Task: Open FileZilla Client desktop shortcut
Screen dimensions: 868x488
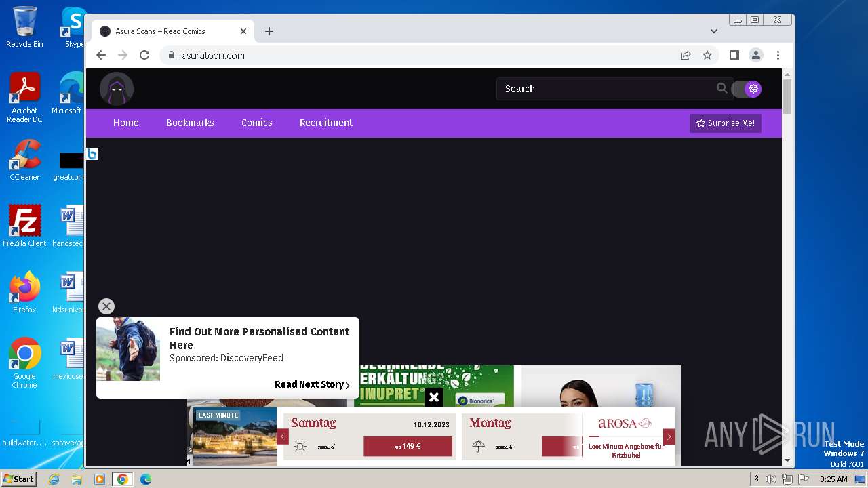Action: click(x=24, y=226)
